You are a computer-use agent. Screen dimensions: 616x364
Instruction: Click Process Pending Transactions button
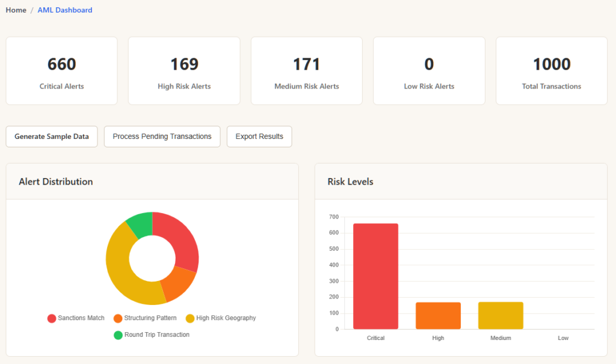pyautogui.click(x=162, y=137)
